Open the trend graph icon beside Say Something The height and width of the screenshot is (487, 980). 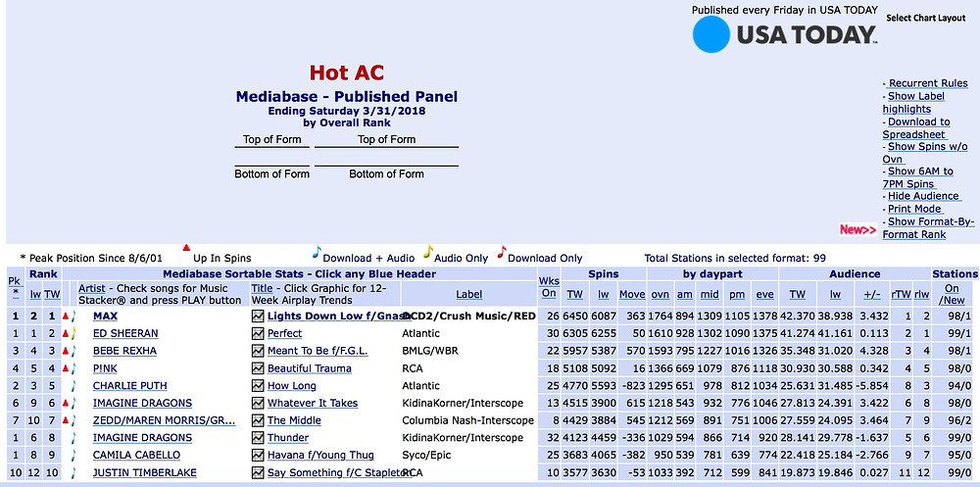pyautogui.click(x=258, y=472)
